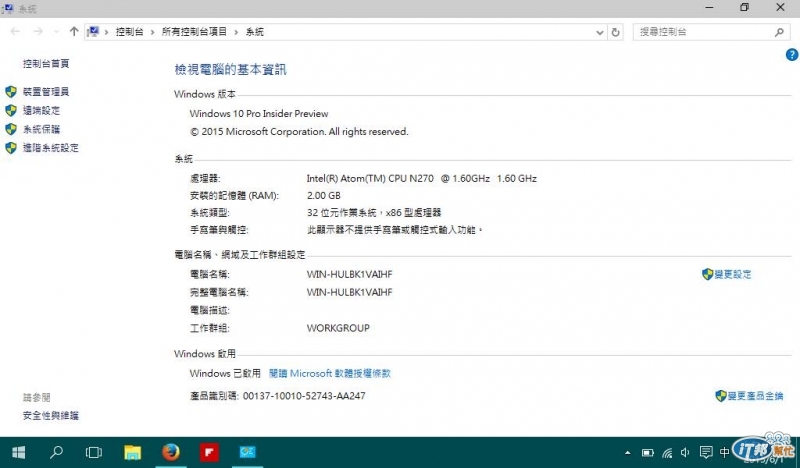The image size is (800, 468).
Task: Select 系統 breadcrumb in address bar
Action: click(255, 32)
